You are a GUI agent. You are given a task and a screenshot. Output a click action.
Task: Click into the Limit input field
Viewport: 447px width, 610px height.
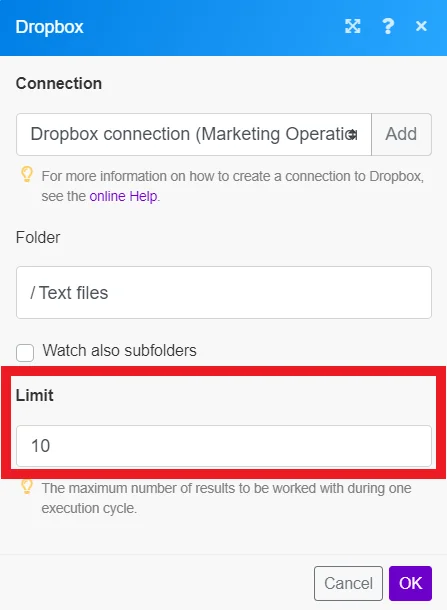coord(224,446)
